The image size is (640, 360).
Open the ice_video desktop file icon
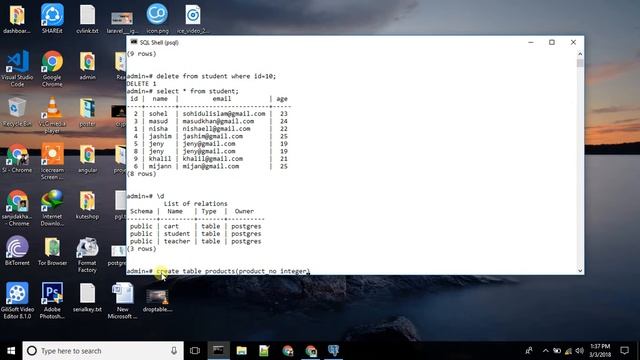192,18
